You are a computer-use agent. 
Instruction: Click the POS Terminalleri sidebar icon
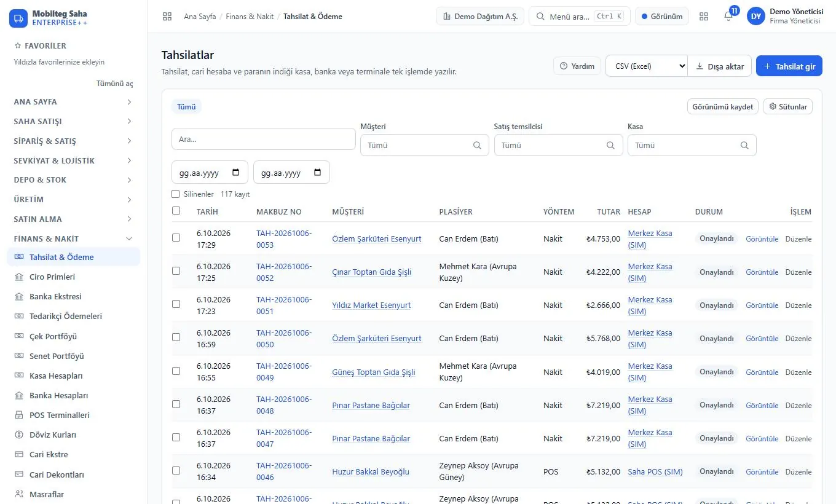pyautogui.click(x=18, y=415)
